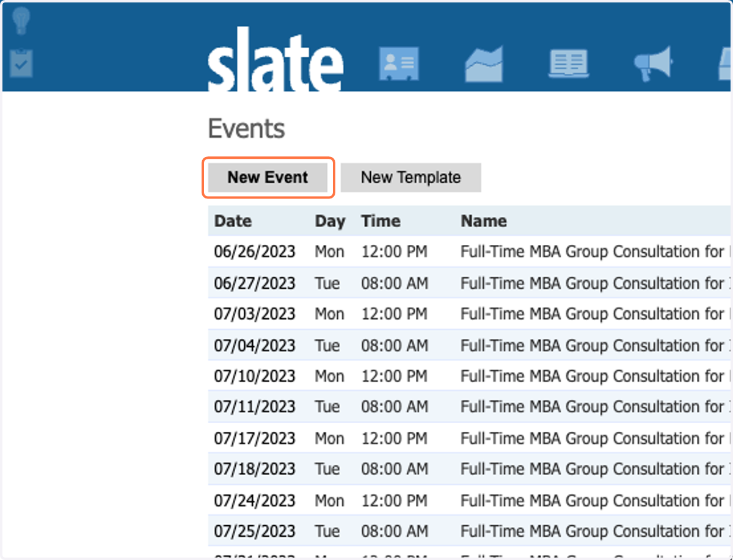Open the event name on 07/17/2023
The height and width of the screenshot is (560, 733).
tap(595, 438)
